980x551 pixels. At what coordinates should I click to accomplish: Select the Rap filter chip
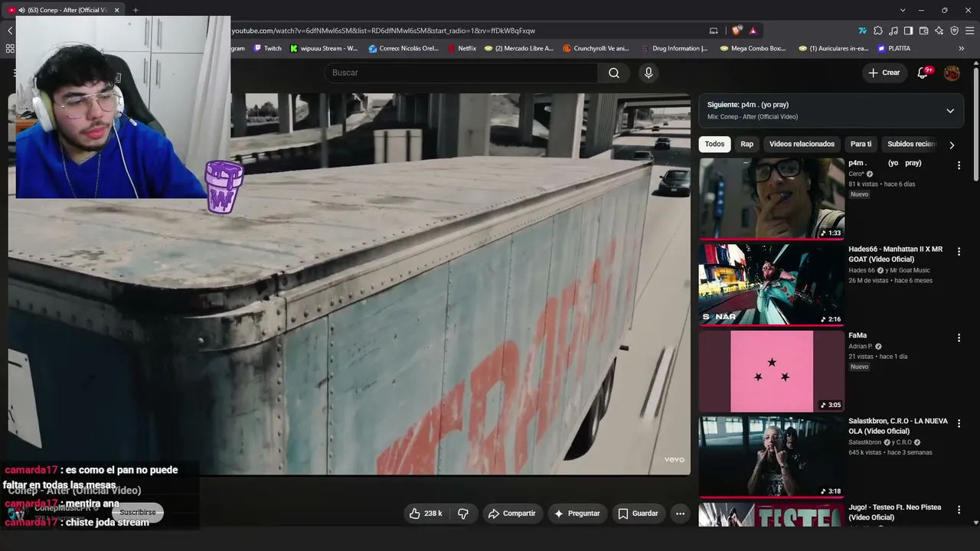point(746,144)
